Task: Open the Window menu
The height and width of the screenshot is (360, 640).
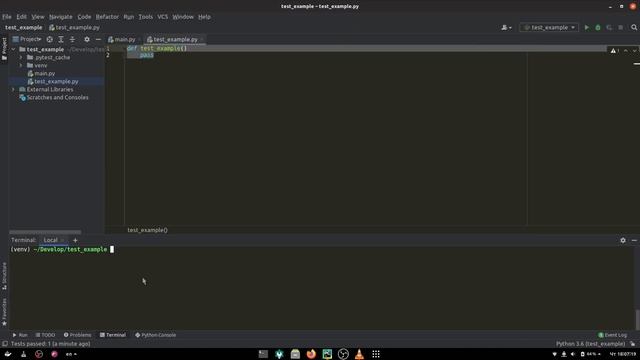Action: (183, 17)
